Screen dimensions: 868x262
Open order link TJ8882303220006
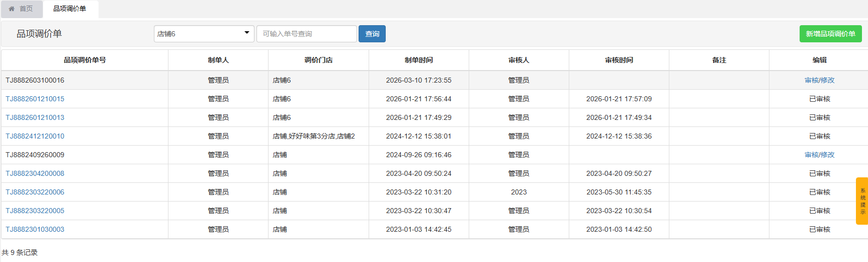35,192
